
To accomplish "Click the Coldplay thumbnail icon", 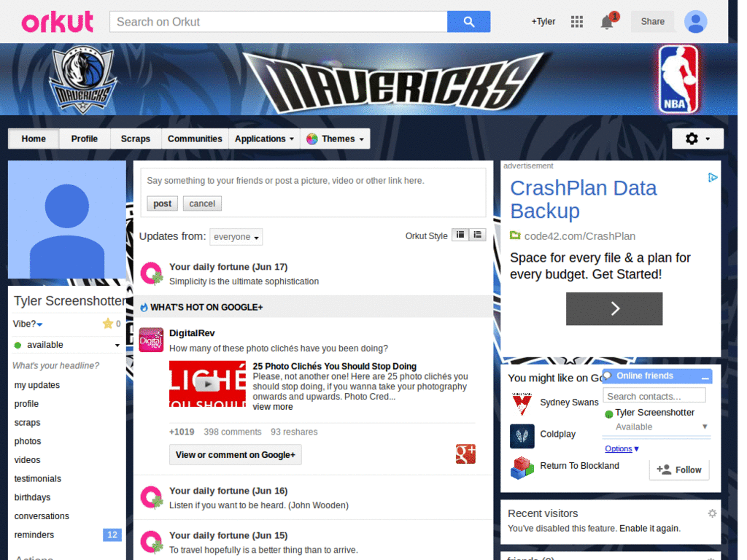I will point(522,436).
